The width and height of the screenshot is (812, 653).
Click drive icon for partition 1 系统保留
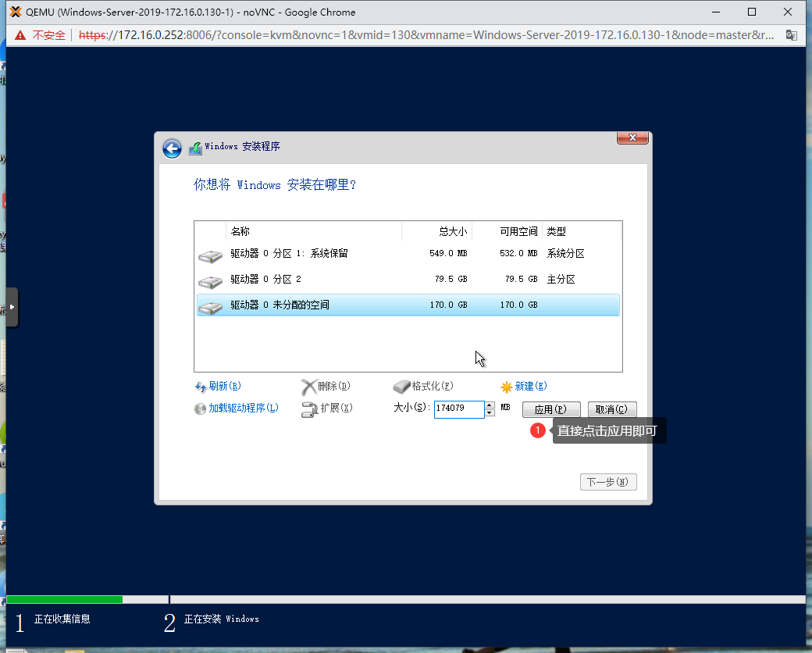coord(210,256)
